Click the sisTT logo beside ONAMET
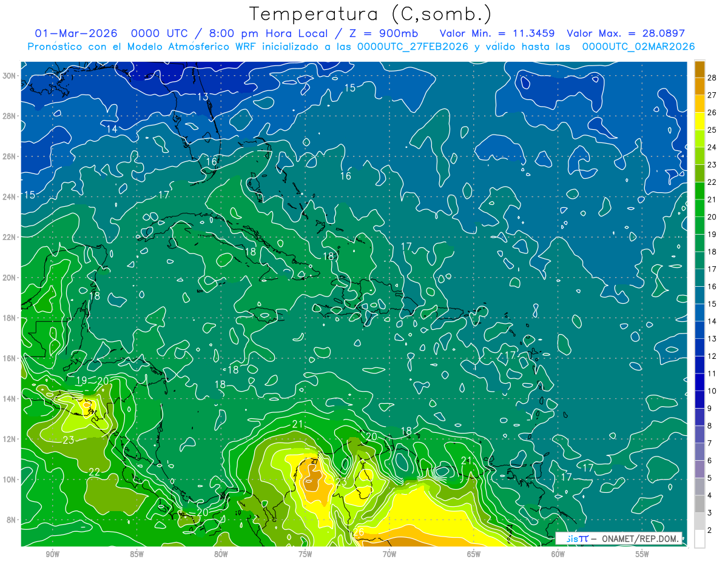This screenshot has height=562, width=728. click(x=576, y=538)
